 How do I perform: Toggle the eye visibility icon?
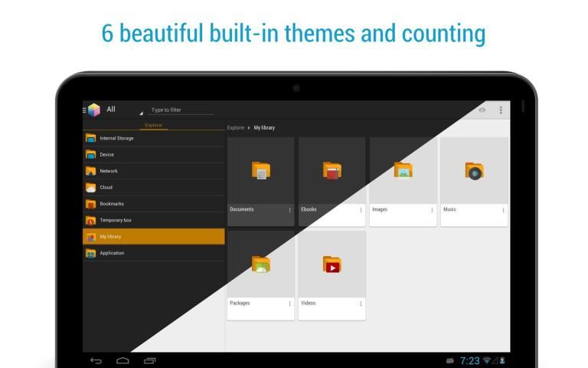point(482,110)
